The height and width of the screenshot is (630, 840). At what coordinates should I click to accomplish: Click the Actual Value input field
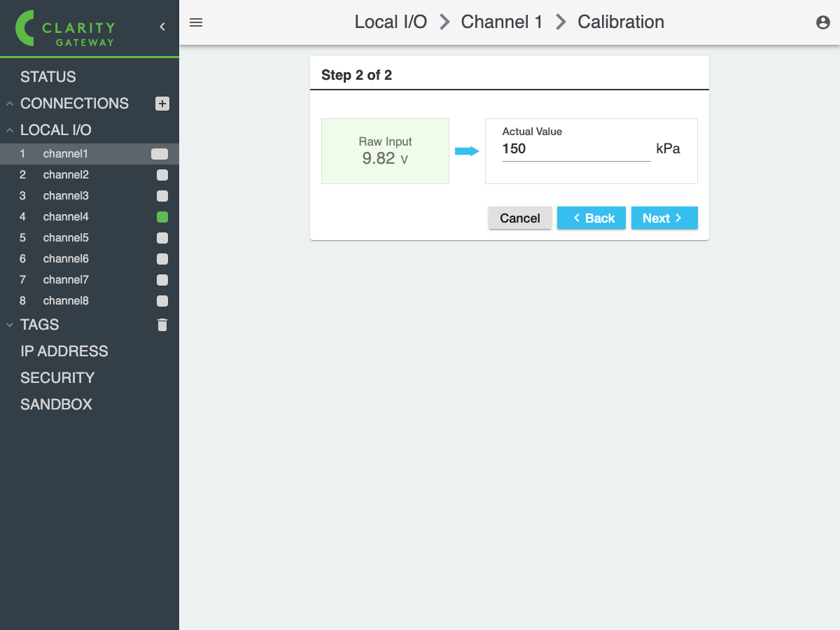coord(575,149)
